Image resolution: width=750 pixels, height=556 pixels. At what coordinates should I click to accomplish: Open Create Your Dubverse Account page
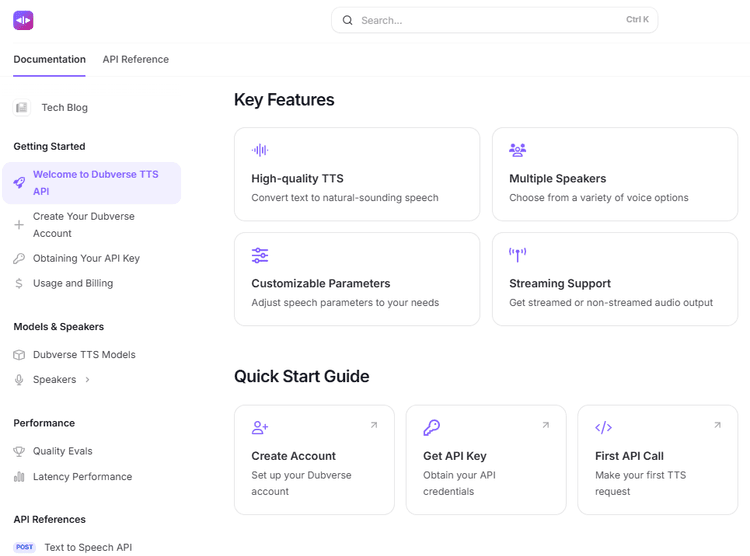(84, 225)
